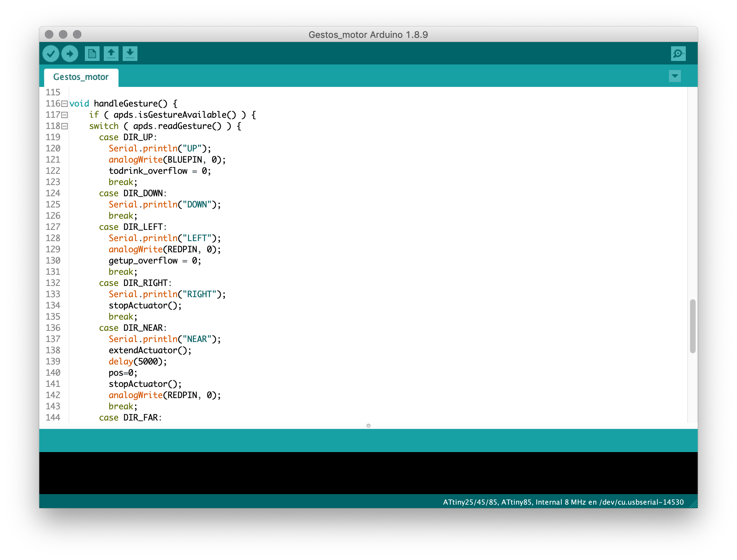Click 'case DIR_LEFT:' line
Image resolution: width=737 pixels, height=560 pixels.
coord(133,227)
